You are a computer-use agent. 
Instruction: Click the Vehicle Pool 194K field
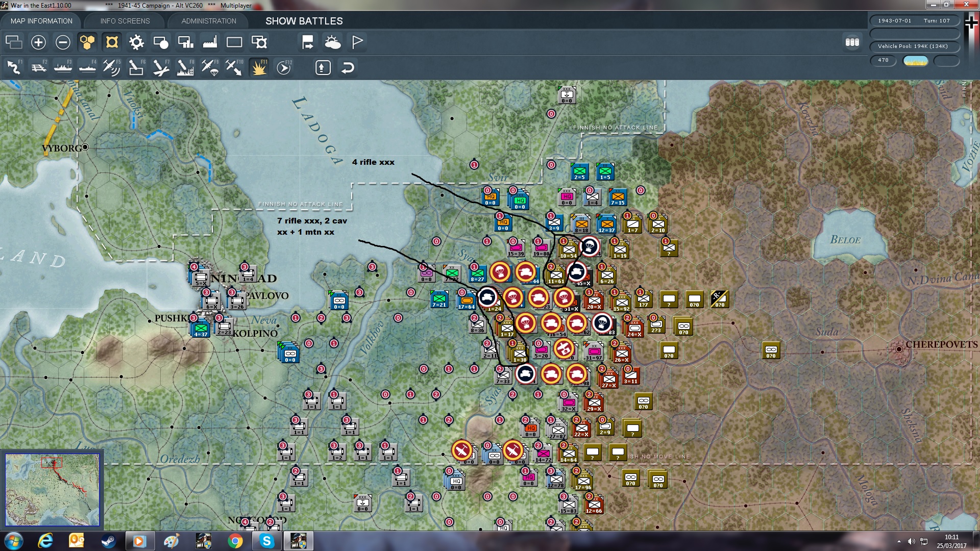pyautogui.click(x=914, y=46)
